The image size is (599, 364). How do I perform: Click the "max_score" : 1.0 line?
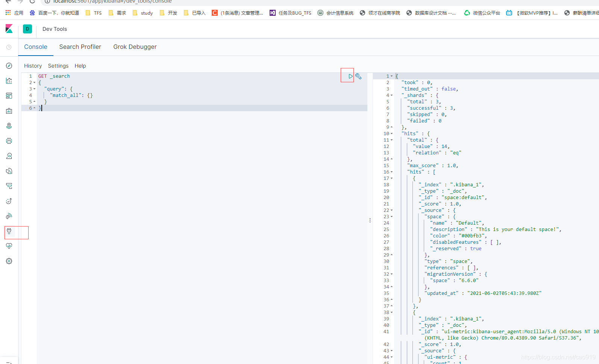tap(433, 166)
